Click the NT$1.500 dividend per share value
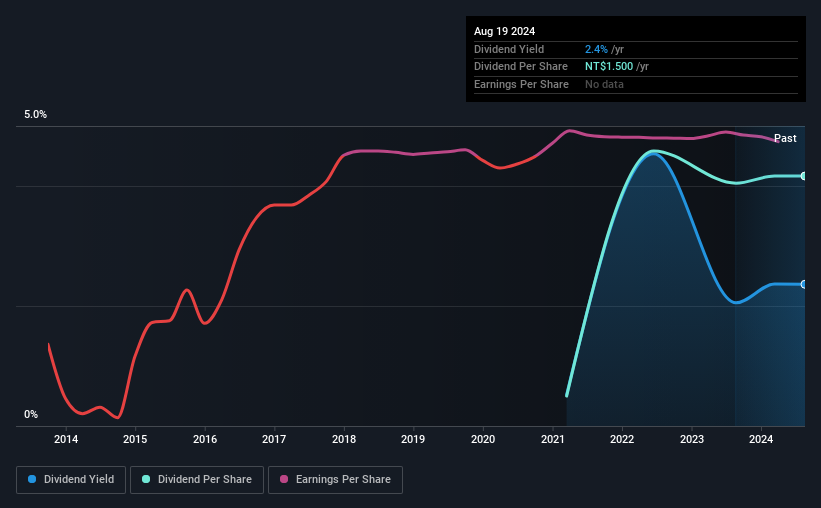Screen dimensions: 821x508 coord(609,67)
